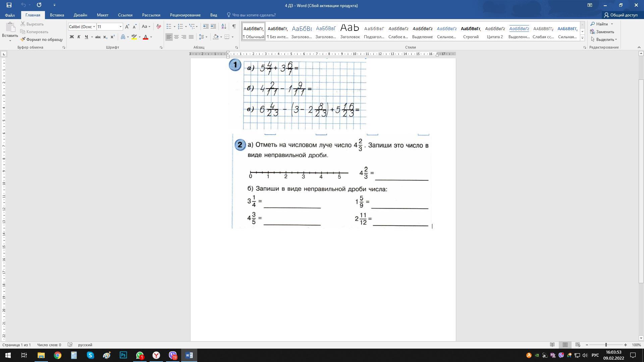644x362 pixels.
Task: Click the grow font size icon
Action: point(127,26)
